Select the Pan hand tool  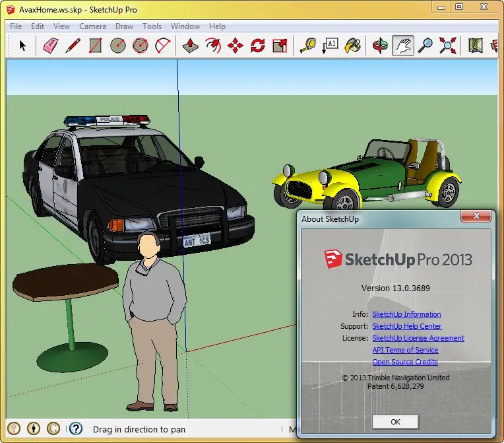(x=403, y=46)
